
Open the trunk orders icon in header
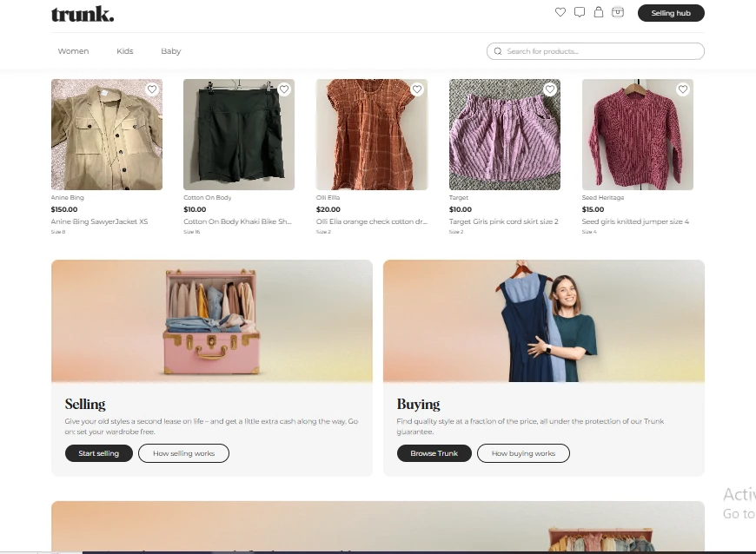coord(618,12)
